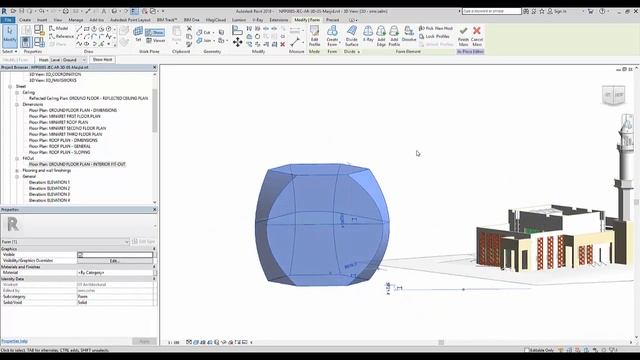The height and width of the screenshot is (360, 640).
Task: Click Lock Profiles
Action: click(x=434, y=36)
